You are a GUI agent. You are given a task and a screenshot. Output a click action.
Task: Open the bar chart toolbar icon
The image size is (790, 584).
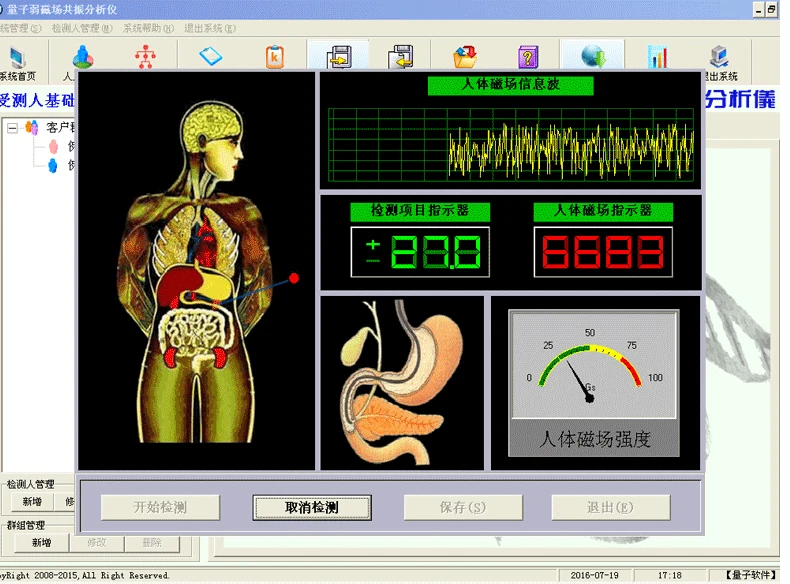(x=657, y=56)
